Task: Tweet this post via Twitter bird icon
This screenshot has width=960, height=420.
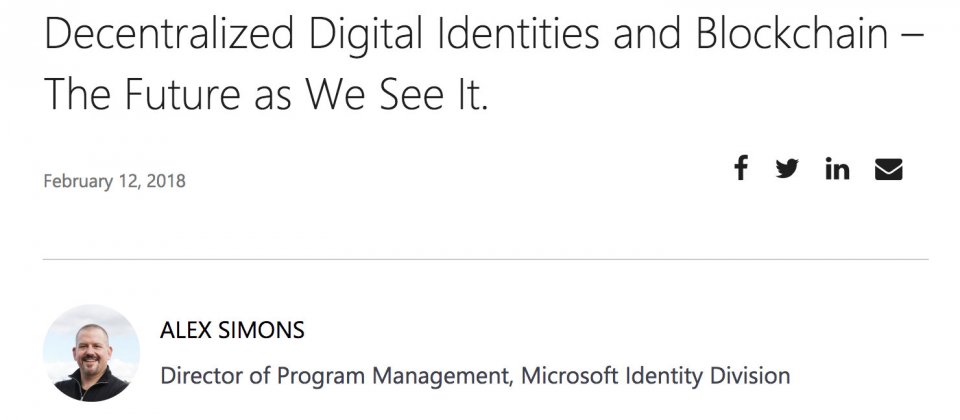Action: pyautogui.click(x=787, y=168)
